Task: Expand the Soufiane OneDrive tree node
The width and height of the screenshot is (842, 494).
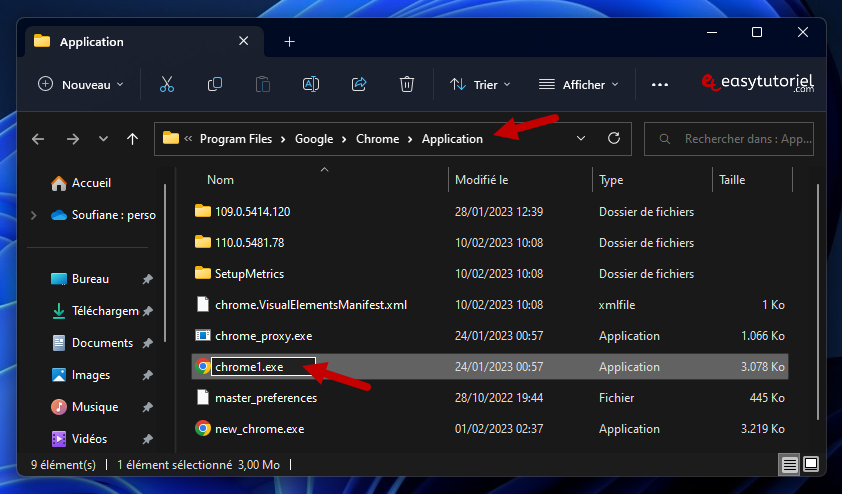Action: (x=34, y=215)
